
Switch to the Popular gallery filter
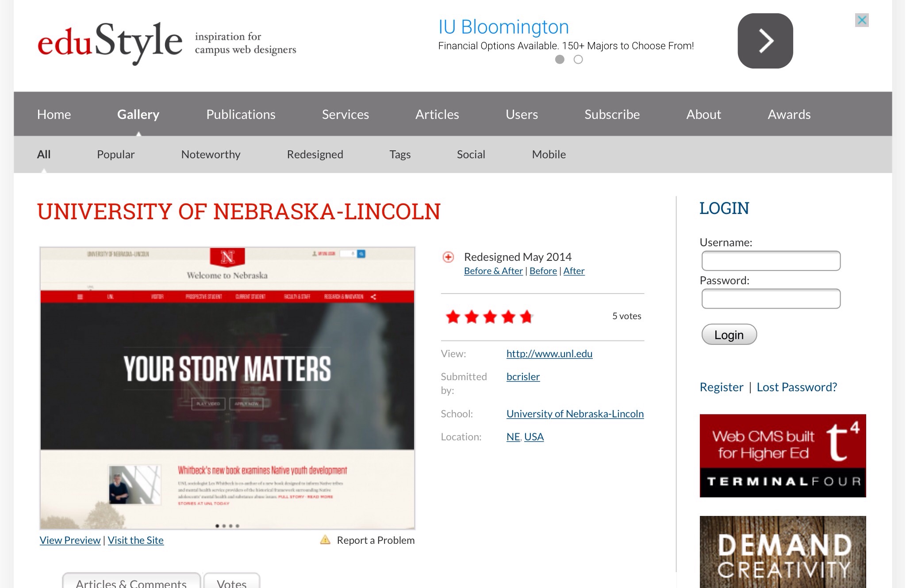[115, 154]
